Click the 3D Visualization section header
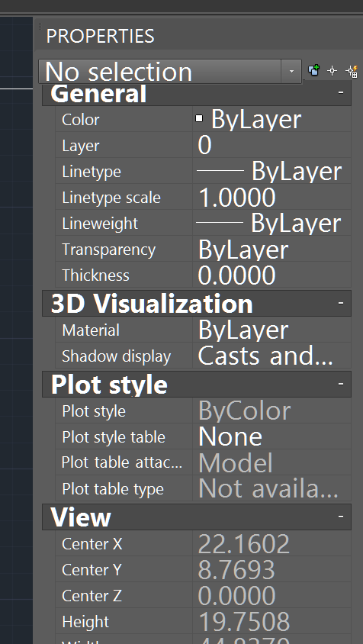363x644 pixels. coord(197,304)
